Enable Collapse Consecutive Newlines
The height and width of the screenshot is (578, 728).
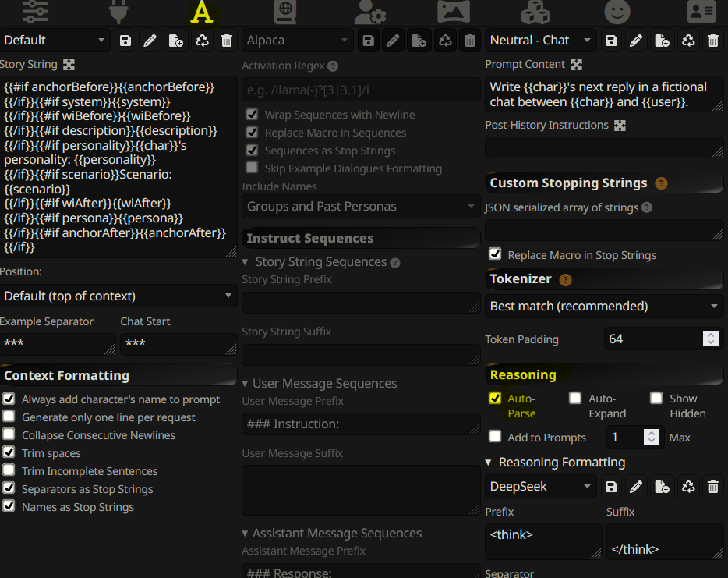[x=9, y=434]
